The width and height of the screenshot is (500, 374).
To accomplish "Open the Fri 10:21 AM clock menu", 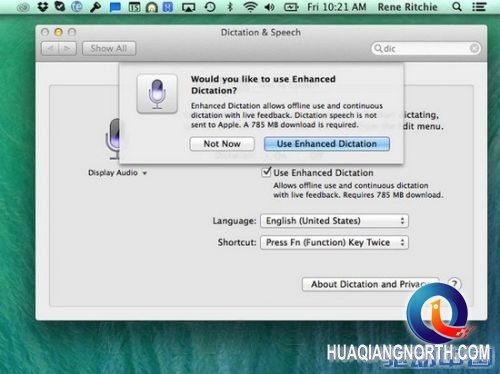I will 337,7.
